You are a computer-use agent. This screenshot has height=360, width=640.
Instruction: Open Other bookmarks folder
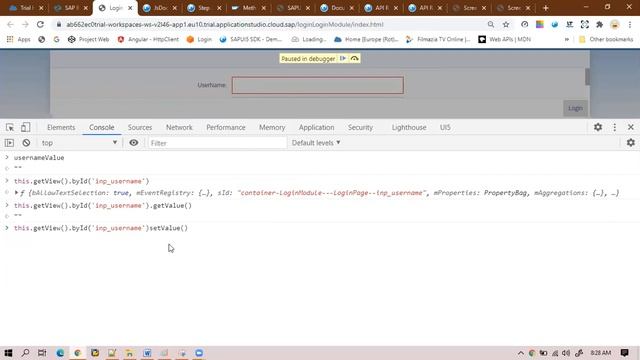pos(606,40)
